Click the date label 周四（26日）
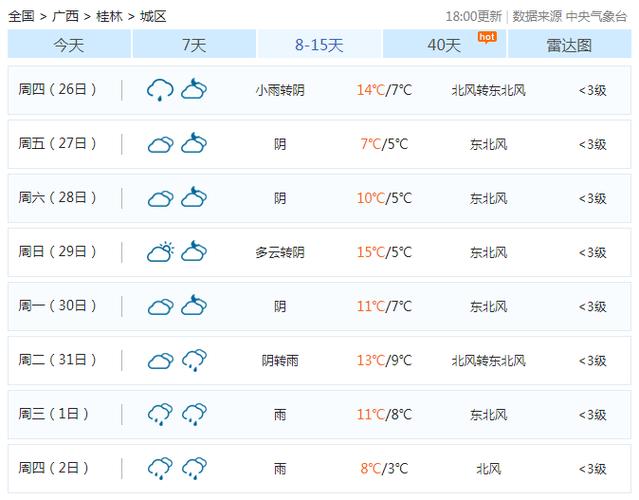This screenshot has height=500, width=639. coord(57,89)
